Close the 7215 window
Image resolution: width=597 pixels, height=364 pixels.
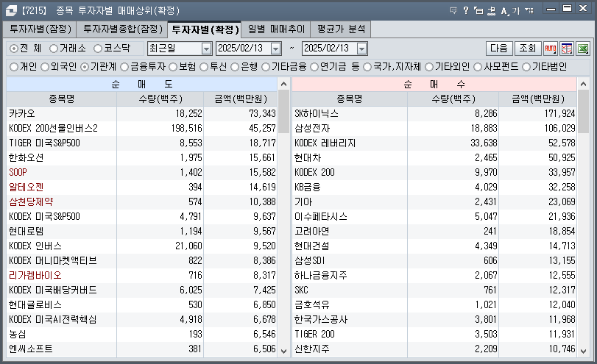pos(583,8)
